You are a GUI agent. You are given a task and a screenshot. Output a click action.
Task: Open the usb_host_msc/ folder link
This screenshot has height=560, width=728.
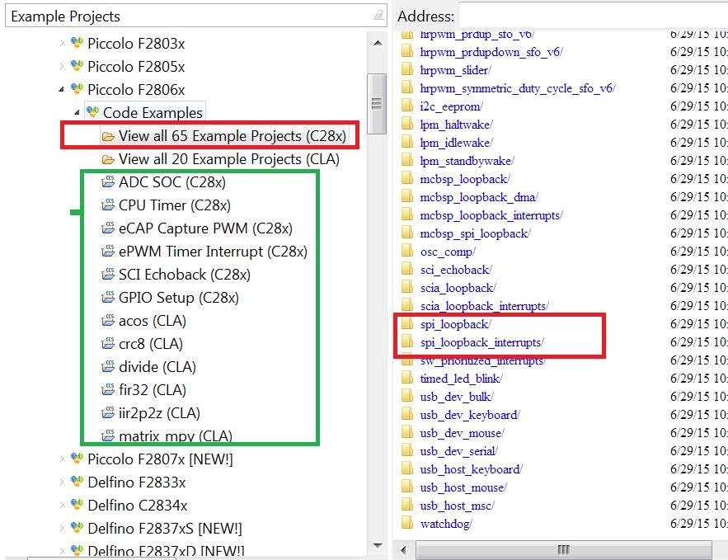click(x=458, y=506)
